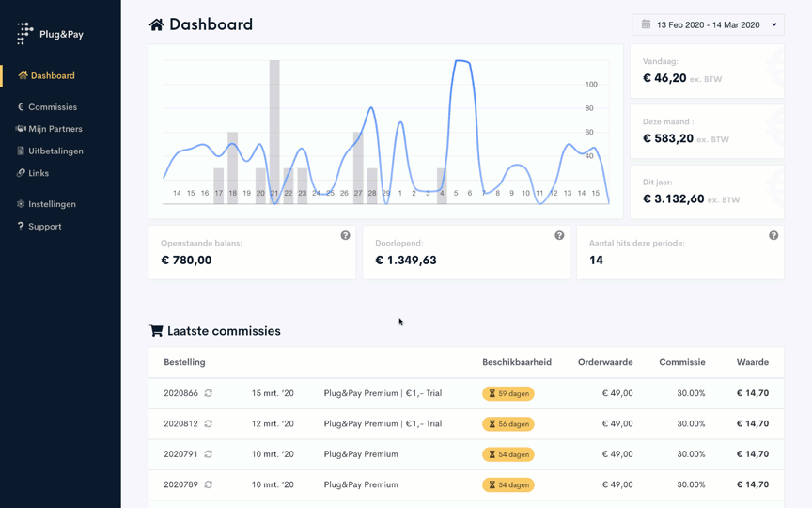Open the date range dropdown arrow
Screen dimensions: 812x508
(x=774, y=25)
